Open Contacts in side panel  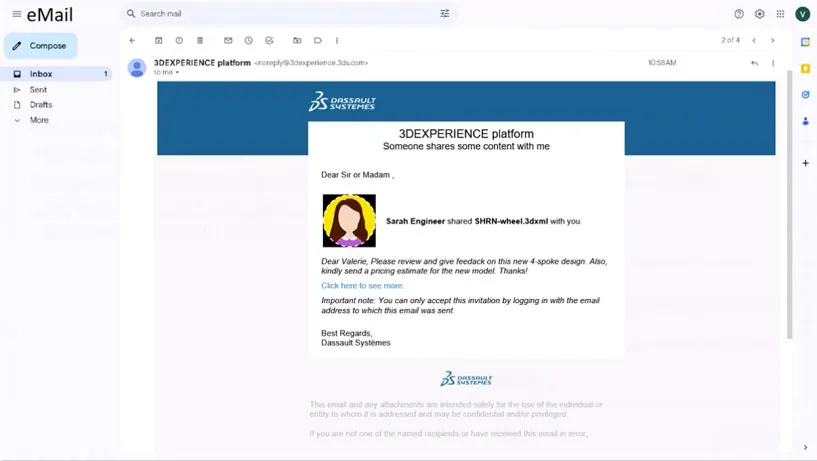coord(806,121)
